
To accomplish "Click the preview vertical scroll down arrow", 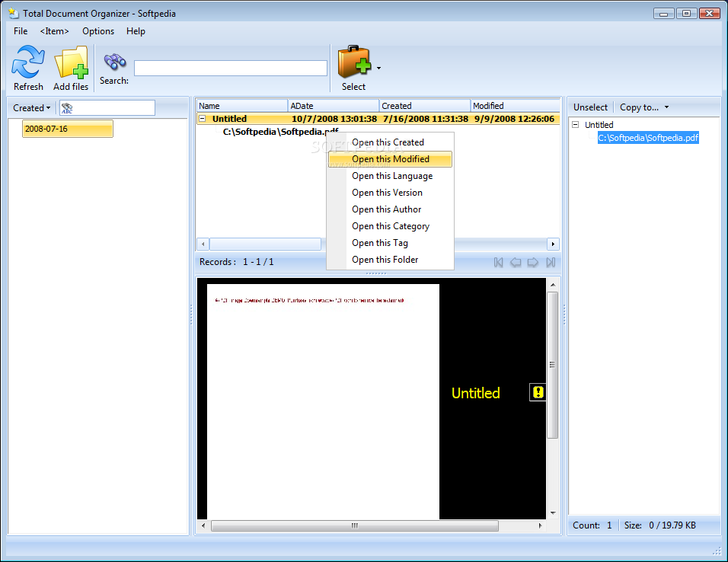I will [553, 513].
